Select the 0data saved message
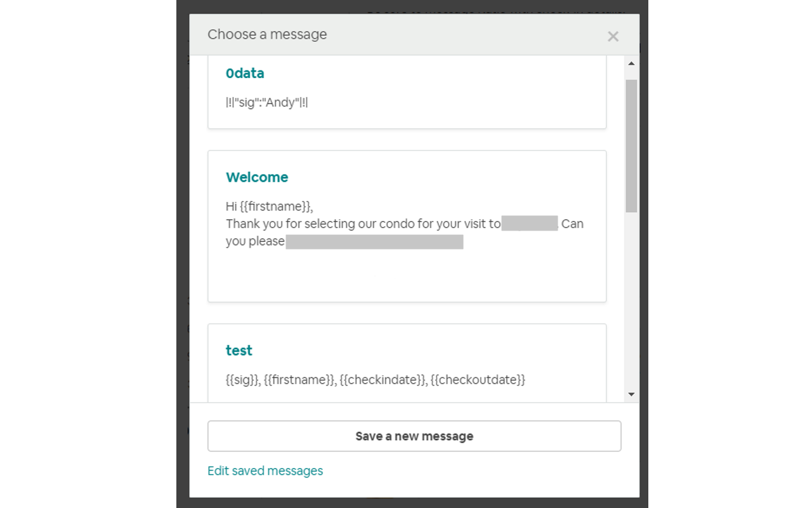 coord(407,92)
